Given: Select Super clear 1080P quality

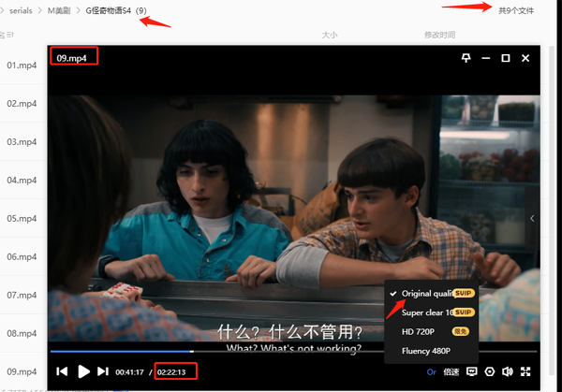Looking at the screenshot, I should point(427,312).
